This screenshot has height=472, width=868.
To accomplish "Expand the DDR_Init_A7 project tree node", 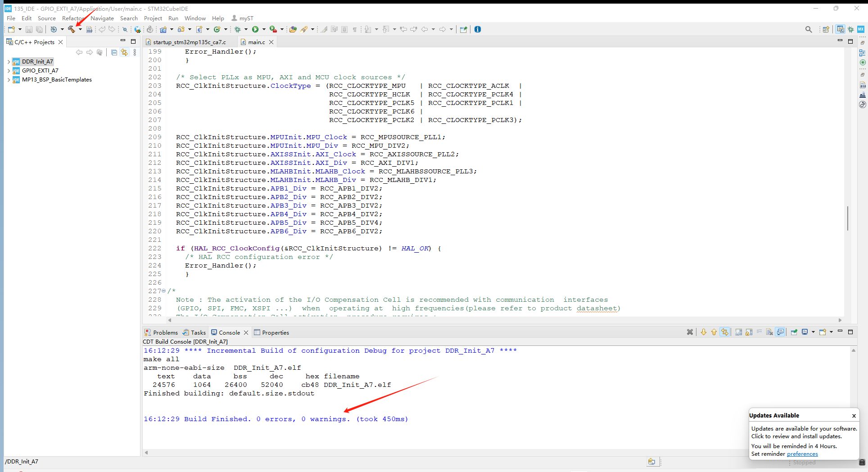I will pyautogui.click(x=9, y=62).
